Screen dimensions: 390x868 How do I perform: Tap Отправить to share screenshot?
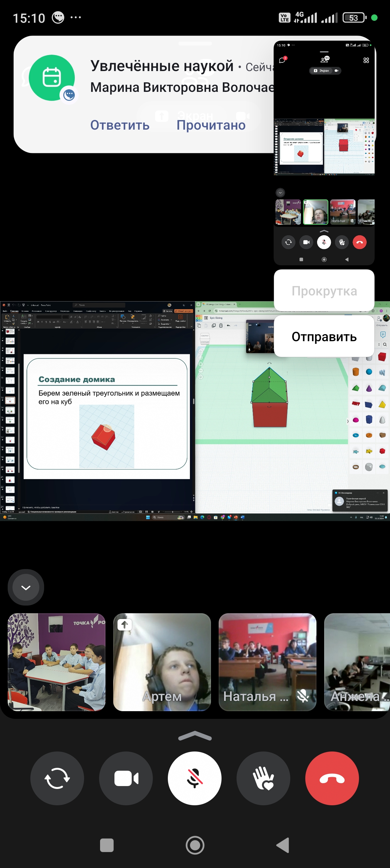[x=324, y=337]
